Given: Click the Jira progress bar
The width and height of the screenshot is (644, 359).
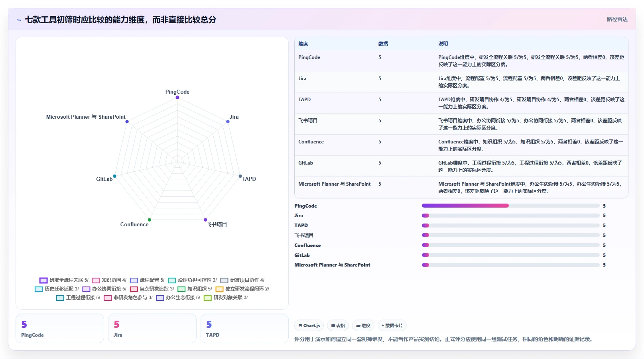Looking at the screenshot, I should click(511, 216).
